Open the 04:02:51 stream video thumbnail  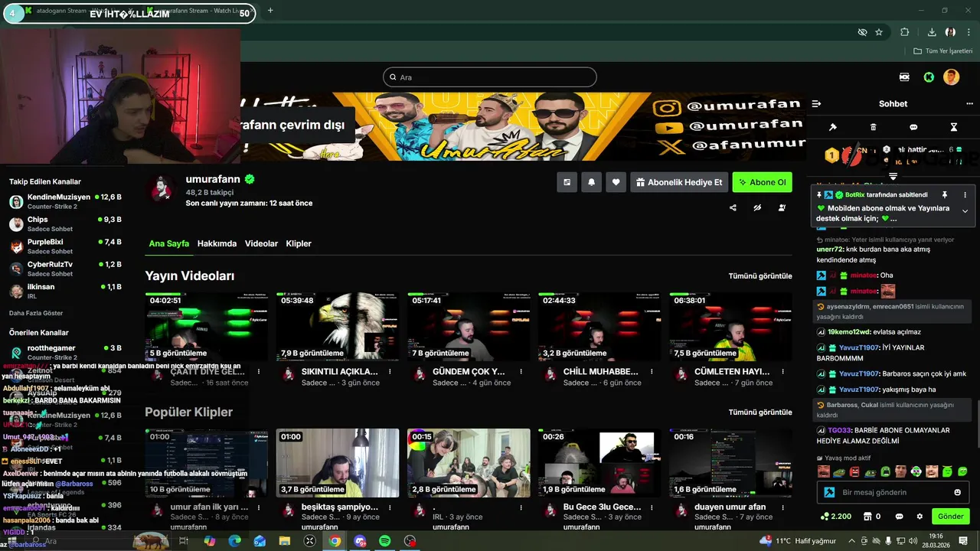[x=207, y=327]
